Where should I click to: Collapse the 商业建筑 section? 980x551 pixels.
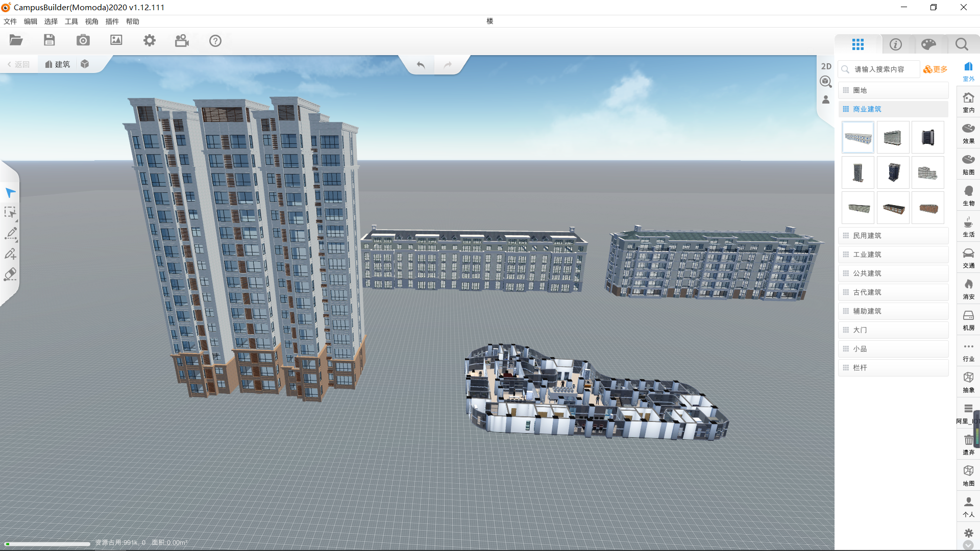tap(893, 109)
